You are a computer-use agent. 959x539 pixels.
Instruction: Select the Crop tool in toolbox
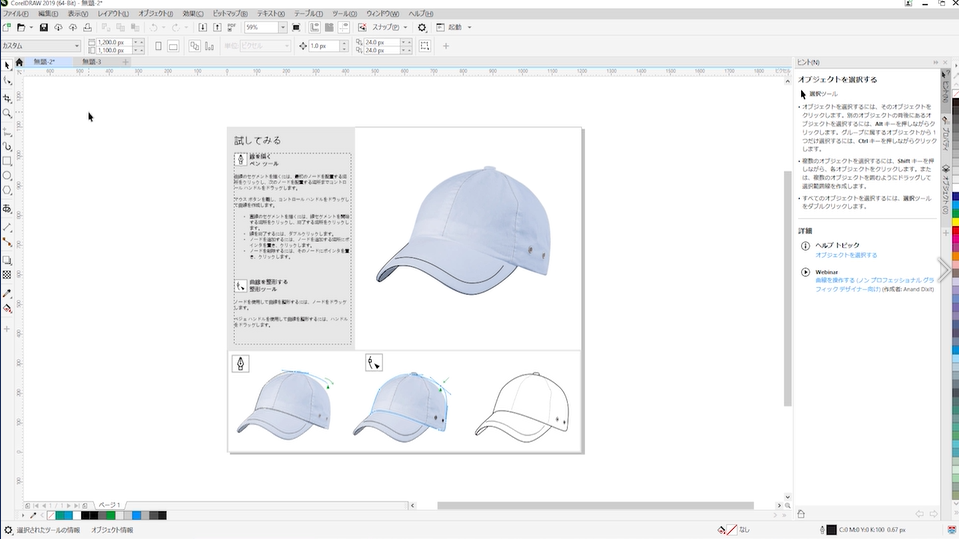tap(8, 98)
